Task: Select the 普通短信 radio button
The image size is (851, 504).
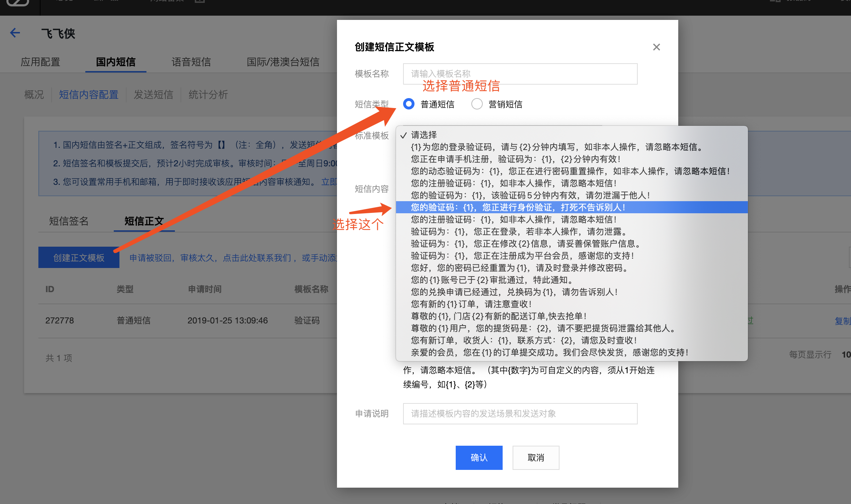Action: [409, 104]
